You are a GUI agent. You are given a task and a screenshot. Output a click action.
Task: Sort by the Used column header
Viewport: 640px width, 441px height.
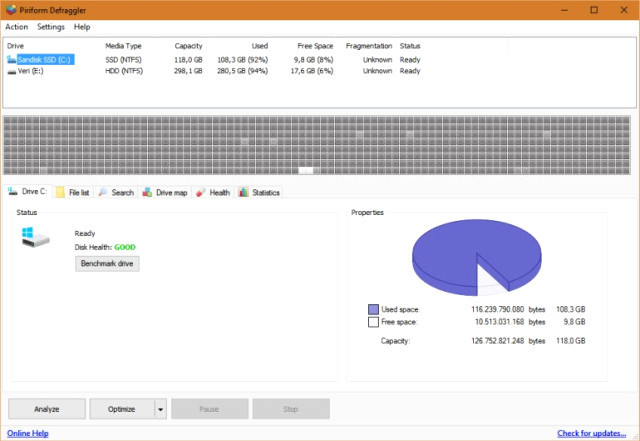tap(260, 46)
